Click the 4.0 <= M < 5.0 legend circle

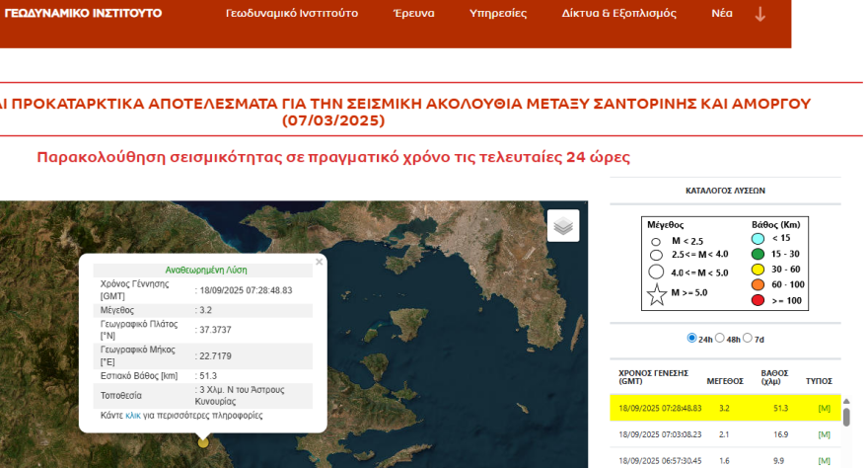click(656, 272)
